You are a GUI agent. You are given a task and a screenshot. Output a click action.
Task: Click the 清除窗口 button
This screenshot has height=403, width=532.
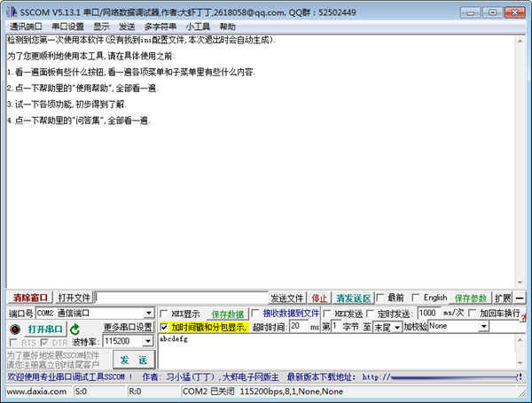pyautogui.click(x=29, y=298)
